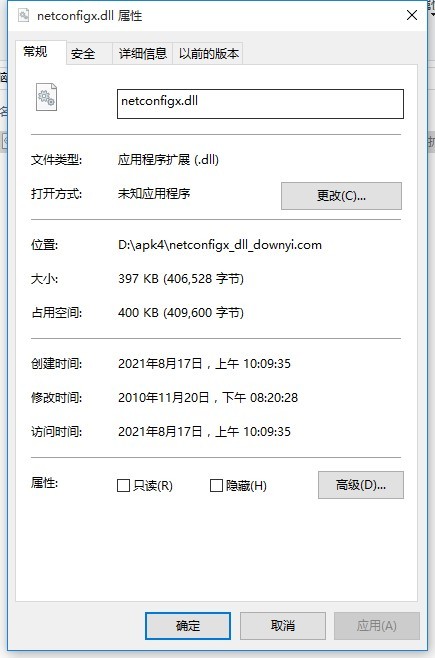Click the small file icon in title bar

point(23,16)
